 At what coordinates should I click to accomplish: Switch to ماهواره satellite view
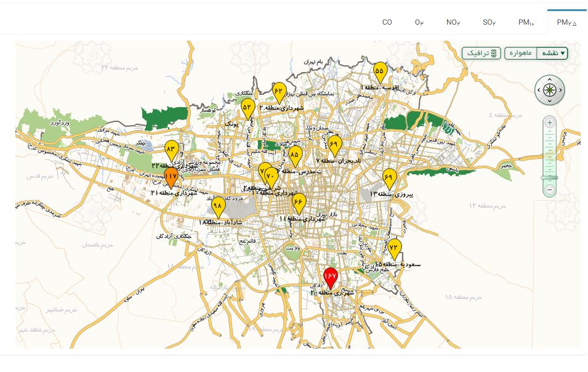(521, 53)
